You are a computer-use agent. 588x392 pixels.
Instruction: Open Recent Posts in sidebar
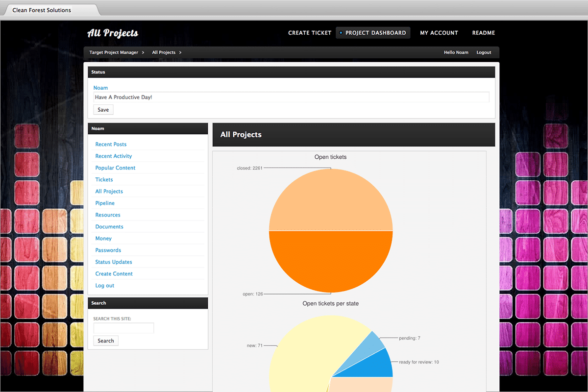pyautogui.click(x=111, y=145)
